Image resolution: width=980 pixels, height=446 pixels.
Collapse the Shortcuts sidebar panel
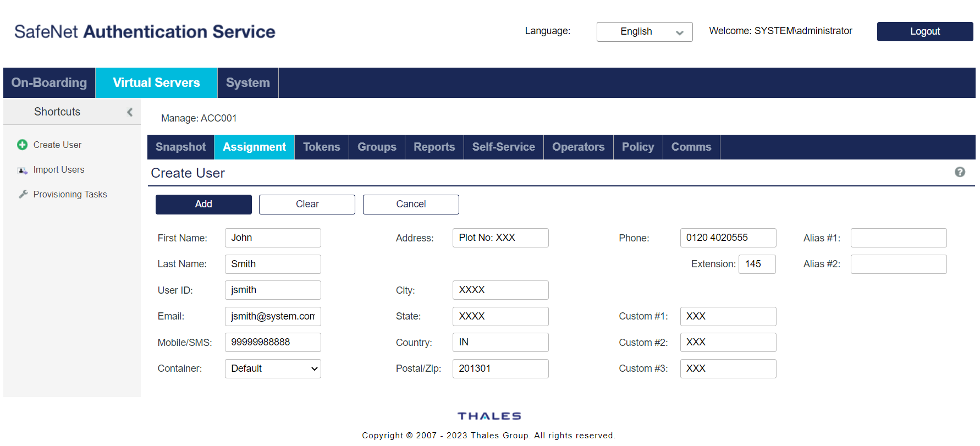(x=130, y=112)
